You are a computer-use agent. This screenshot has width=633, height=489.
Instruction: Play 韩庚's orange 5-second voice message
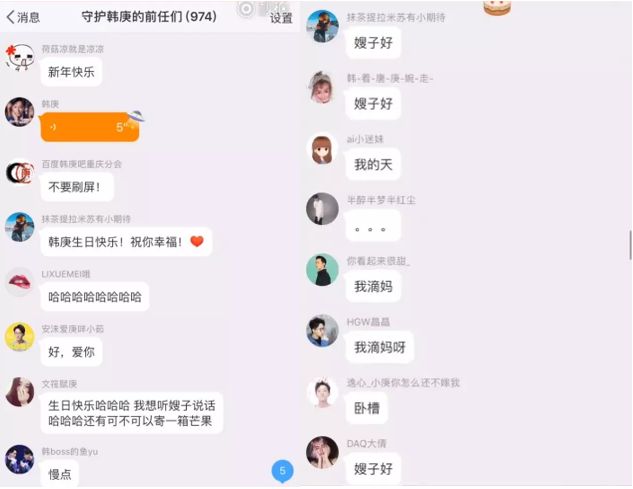[x=90, y=127]
